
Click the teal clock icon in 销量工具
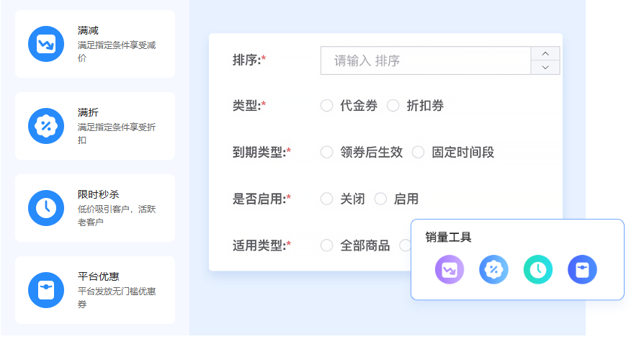pyautogui.click(x=538, y=270)
